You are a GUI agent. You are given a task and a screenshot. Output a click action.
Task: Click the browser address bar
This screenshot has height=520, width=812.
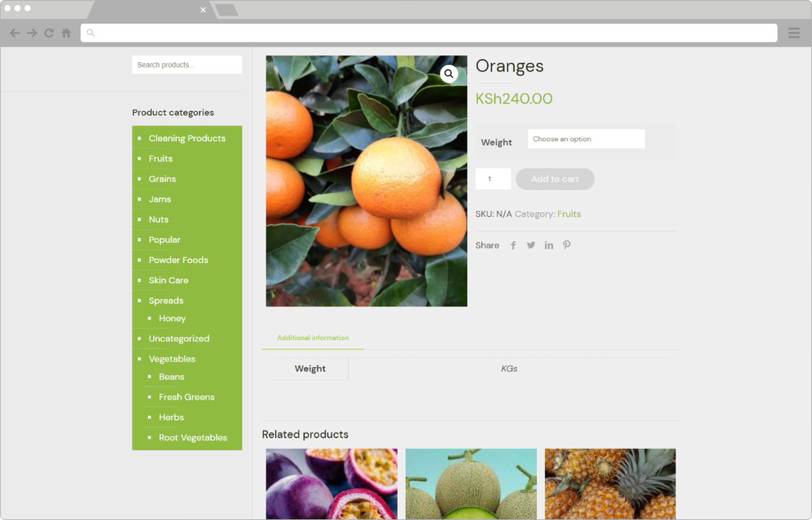(429, 32)
